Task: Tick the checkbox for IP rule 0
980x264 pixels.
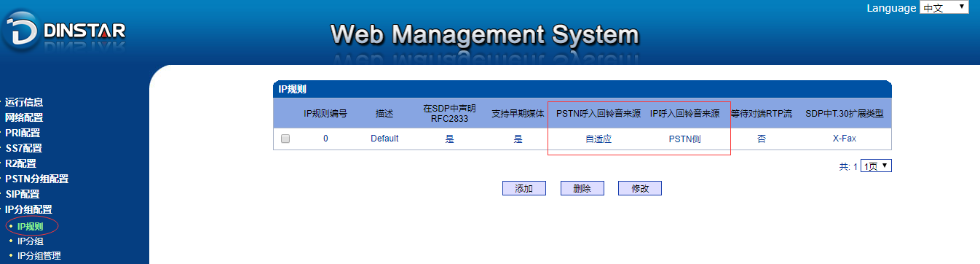Action: (x=285, y=139)
